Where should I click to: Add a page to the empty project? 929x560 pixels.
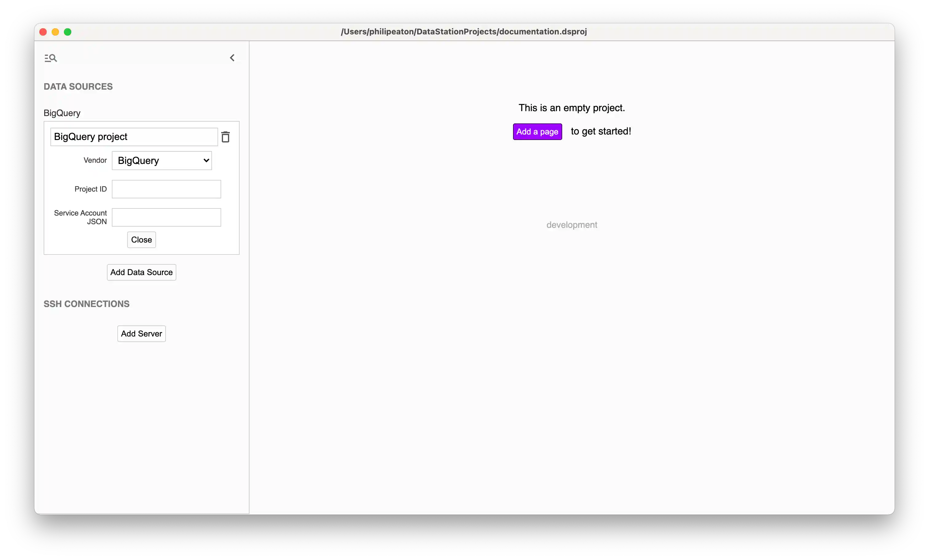point(537,131)
